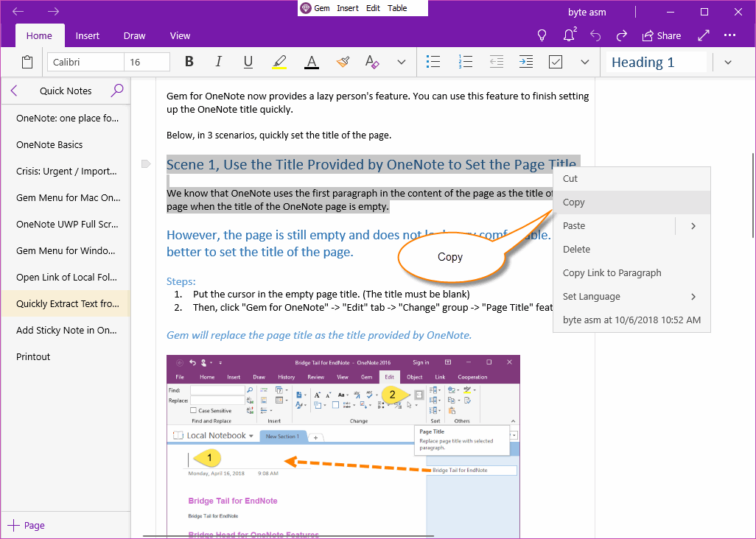Viewport: 756px width, 539px height.
Task: Apply yellow text highlight
Action: [279, 62]
